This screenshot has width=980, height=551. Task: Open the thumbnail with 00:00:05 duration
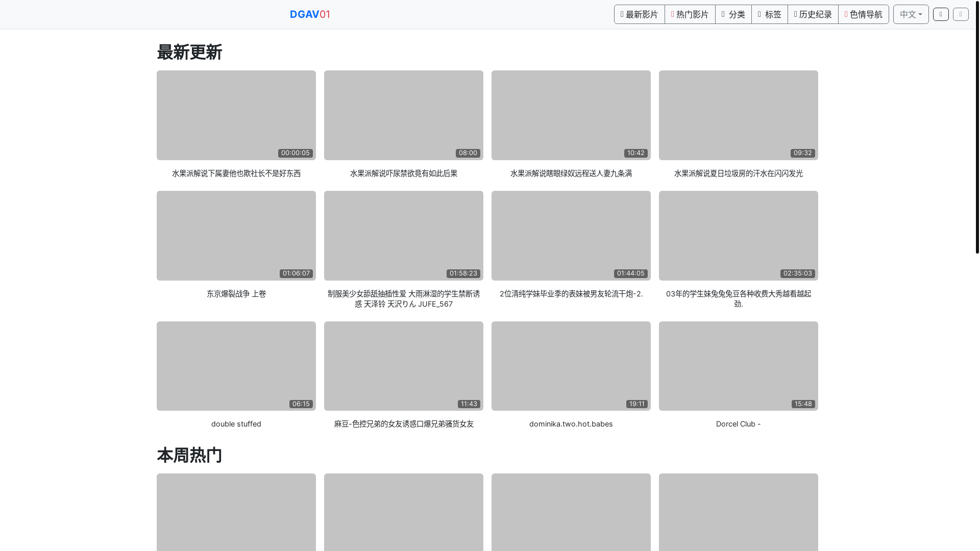[x=236, y=115]
